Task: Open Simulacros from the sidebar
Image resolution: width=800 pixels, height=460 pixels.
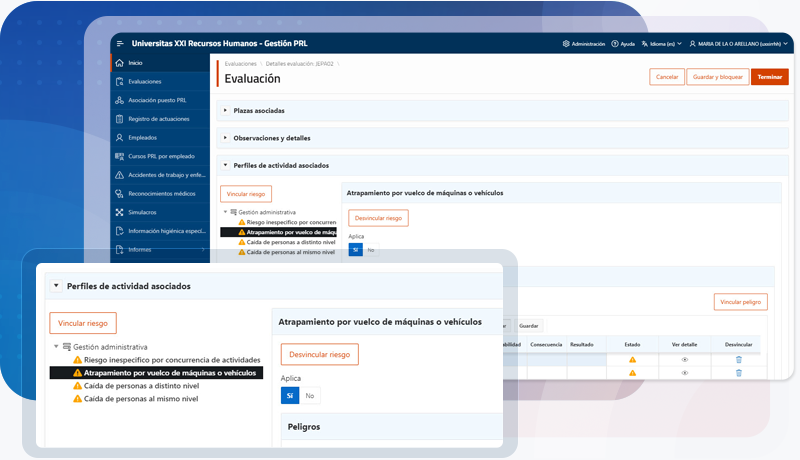Action: 120,212
